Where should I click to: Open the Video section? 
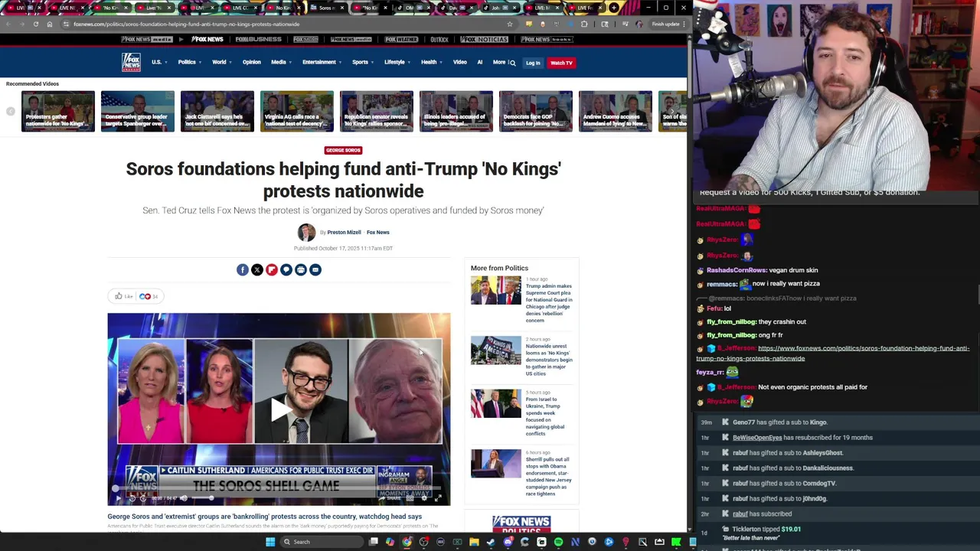[459, 62]
